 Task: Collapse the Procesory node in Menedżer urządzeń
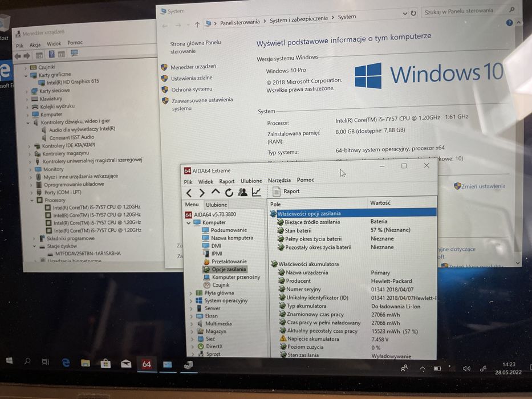33,201
